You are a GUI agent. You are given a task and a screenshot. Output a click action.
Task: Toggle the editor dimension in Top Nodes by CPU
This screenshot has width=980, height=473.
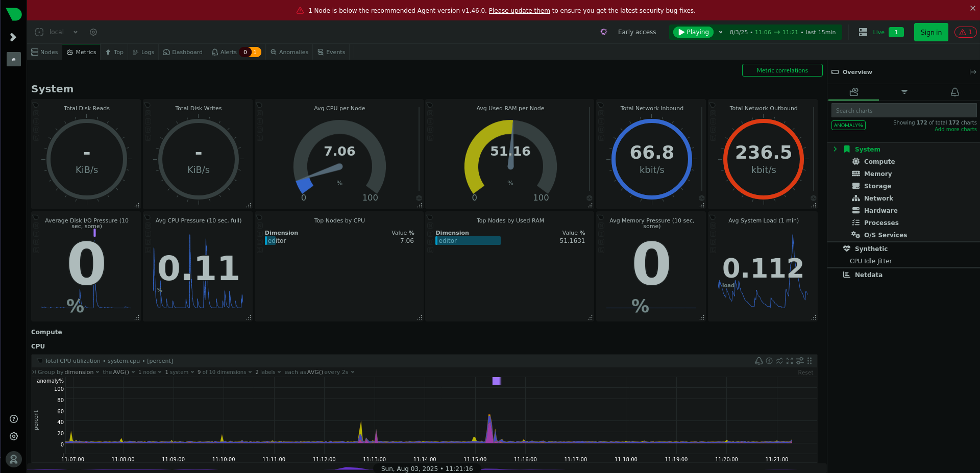pyautogui.click(x=276, y=240)
